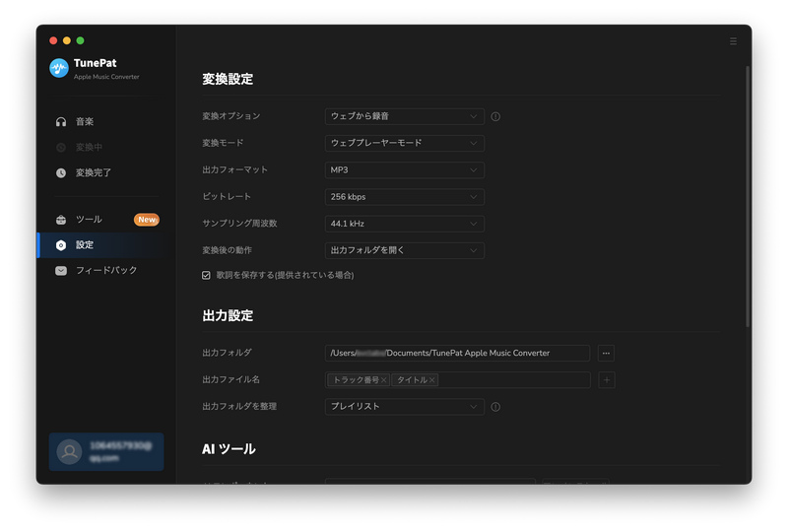Image resolution: width=788 pixels, height=532 pixels.
Task: Remove the タイトル tag
Action: pyautogui.click(x=431, y=380)
